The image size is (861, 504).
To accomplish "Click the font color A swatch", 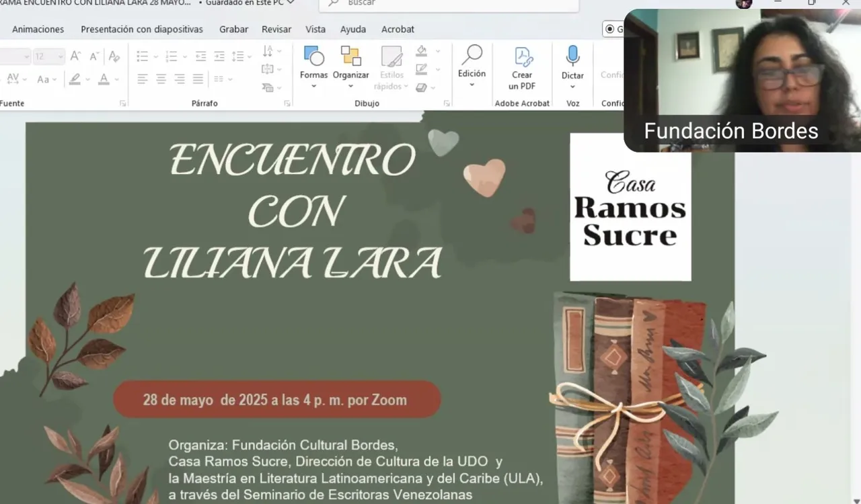I will (104, 79).
